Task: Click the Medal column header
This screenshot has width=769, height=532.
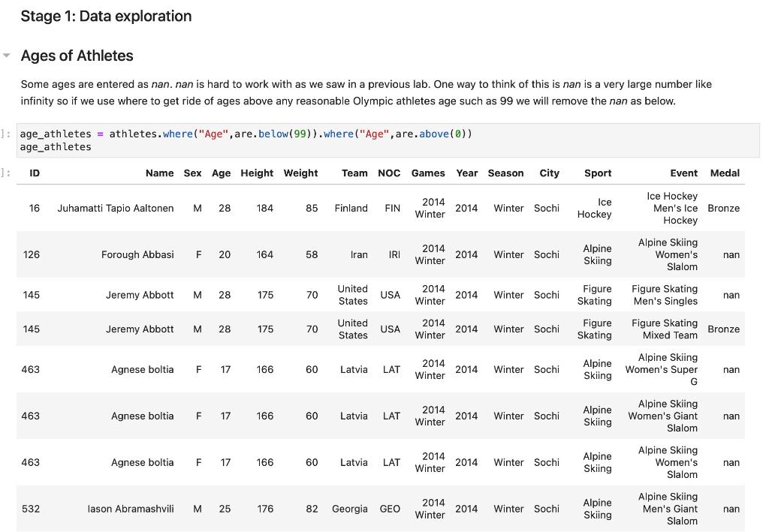Action: click(x=725, y=173)
